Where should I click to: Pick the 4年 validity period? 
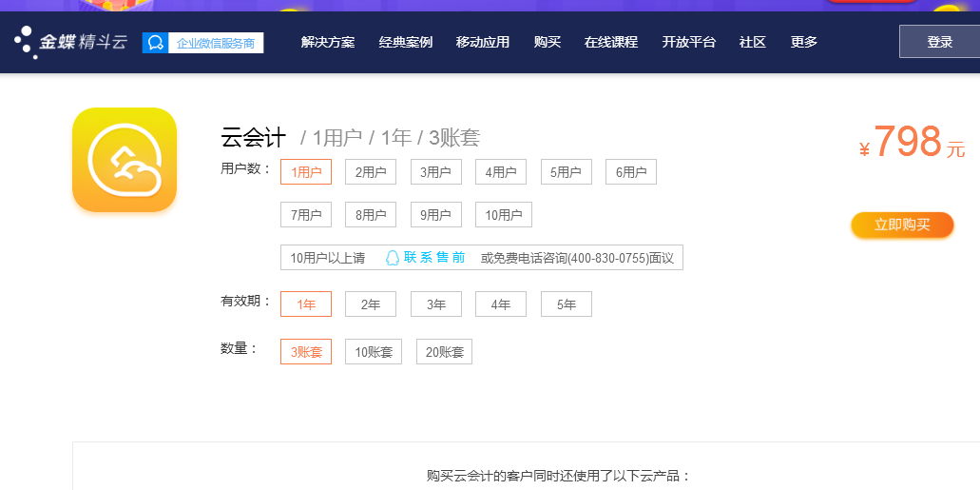coord(501,304)
